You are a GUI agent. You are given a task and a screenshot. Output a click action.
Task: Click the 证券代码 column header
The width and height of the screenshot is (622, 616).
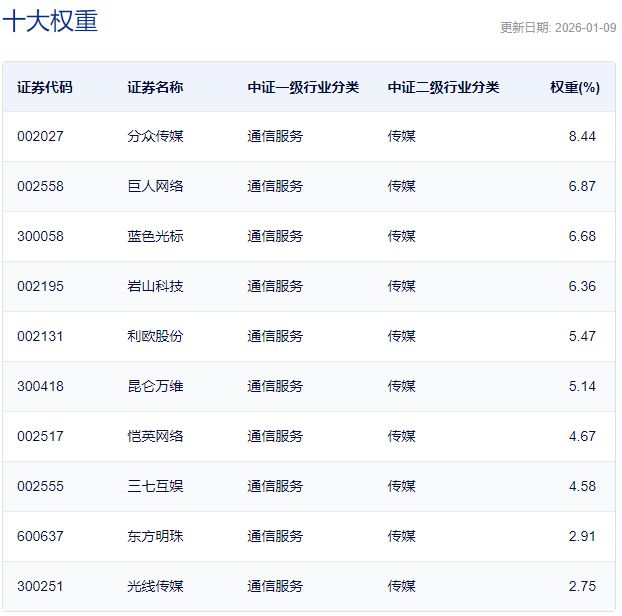(x=45, y=87)
